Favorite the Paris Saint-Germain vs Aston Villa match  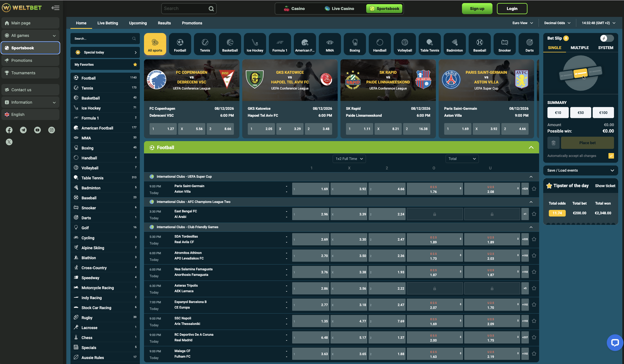point(534,189)
